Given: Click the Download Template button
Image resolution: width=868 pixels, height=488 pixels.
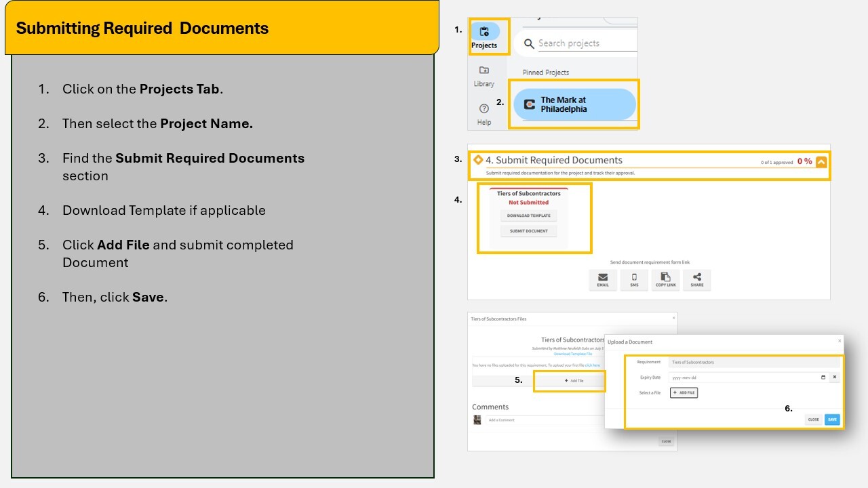Looking at the screenshot, I should tap(529, 216).
